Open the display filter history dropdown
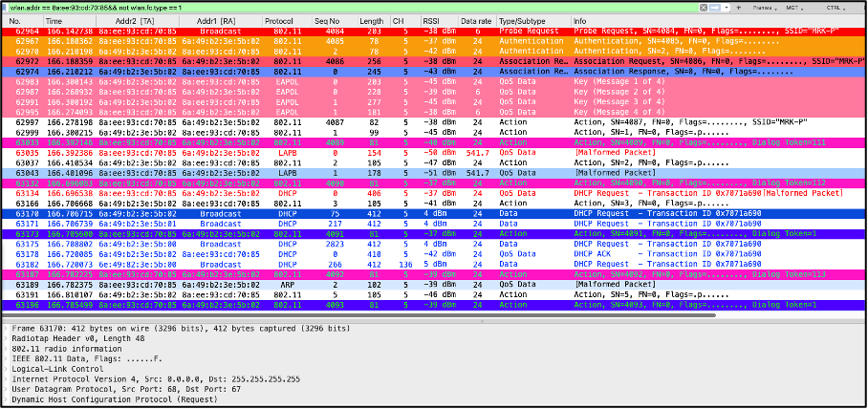Viewport: 868px width, 409px height. click(727, 6)
